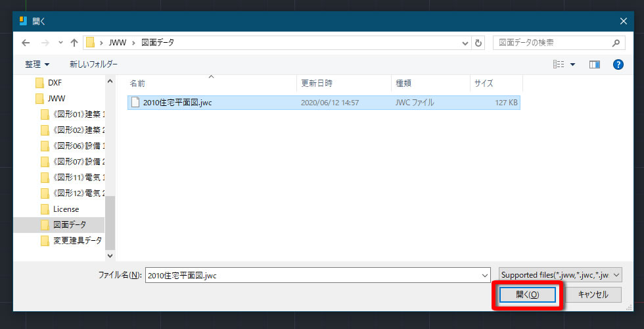Viewport: 644px width, 329px height.
Task: Click the date 2020/06/12 14:57
Action: [330, 103]
